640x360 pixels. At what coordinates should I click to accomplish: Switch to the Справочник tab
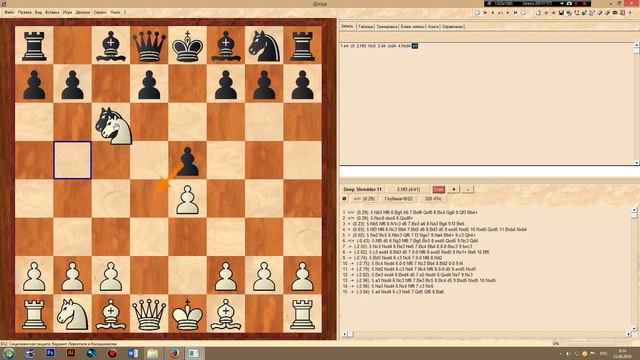(453, 27)
